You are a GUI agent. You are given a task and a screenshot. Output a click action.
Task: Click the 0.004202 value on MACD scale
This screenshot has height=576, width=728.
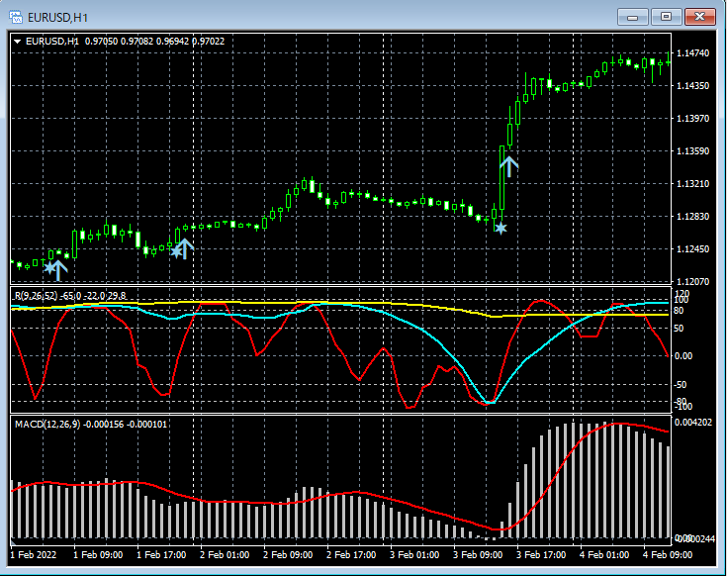pyautogui.click(x=694, y=423)
